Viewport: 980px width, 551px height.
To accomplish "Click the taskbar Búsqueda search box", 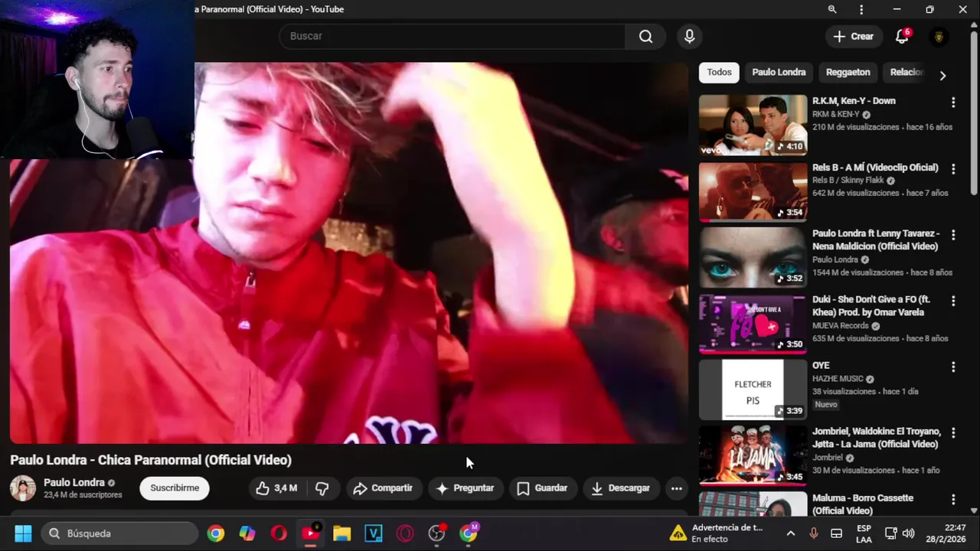I will [120, 533].
